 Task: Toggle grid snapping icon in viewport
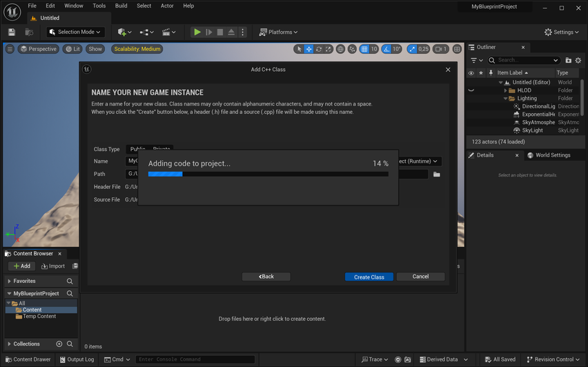pos(364,49)
